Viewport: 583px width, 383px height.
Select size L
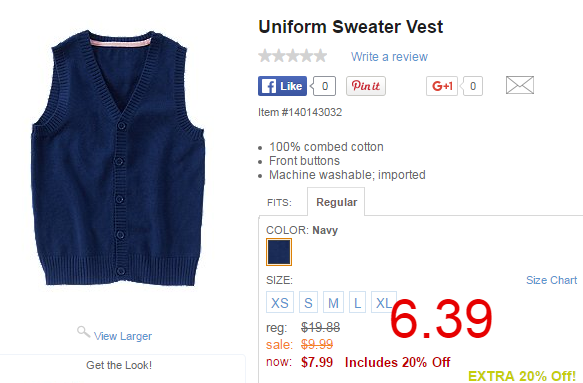357,302
